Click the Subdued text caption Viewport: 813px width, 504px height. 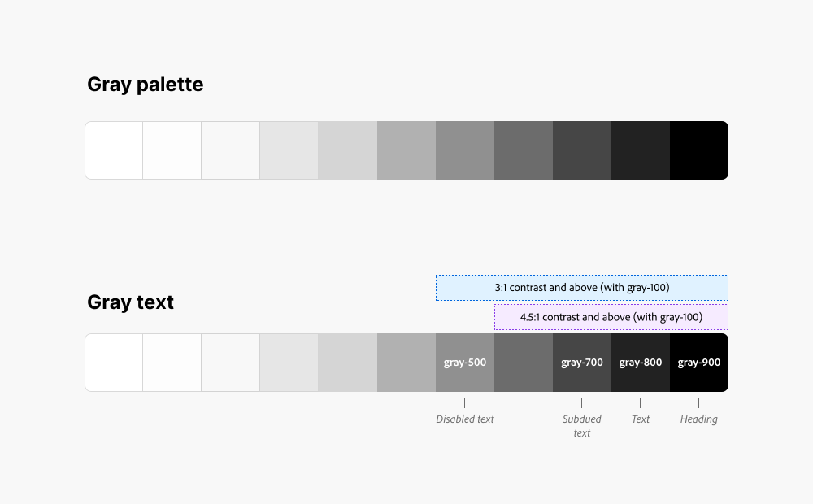click(582, 426)
